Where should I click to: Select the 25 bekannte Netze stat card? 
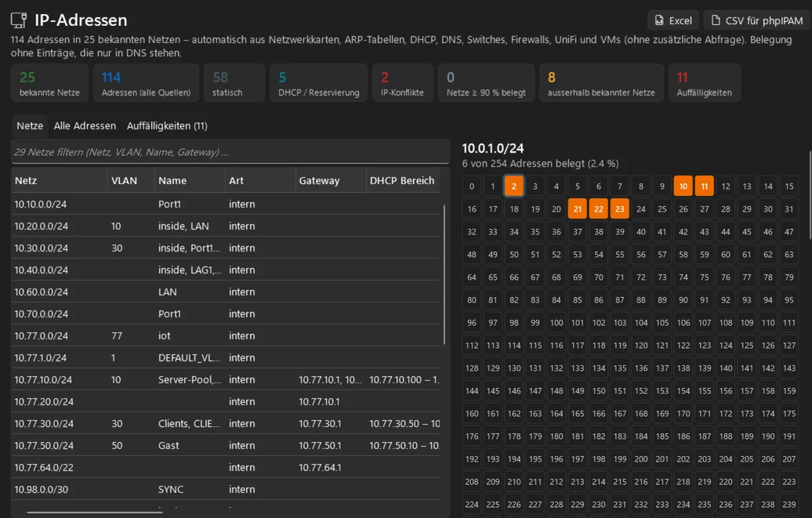49,83
